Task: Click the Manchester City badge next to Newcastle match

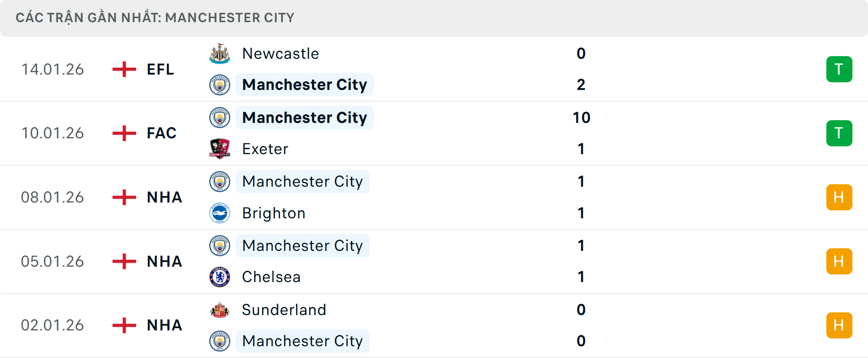Action: coord(220,85)
